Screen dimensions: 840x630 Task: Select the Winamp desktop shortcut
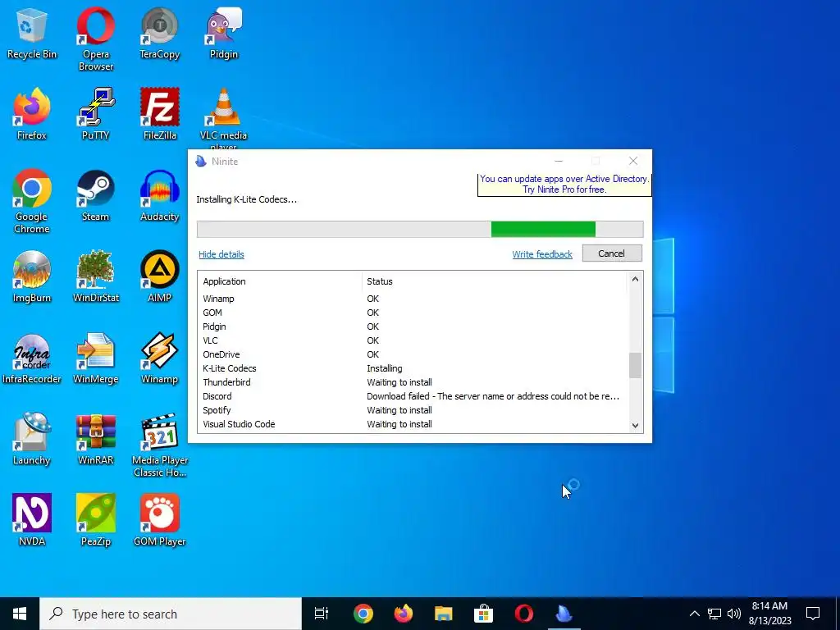159,358
